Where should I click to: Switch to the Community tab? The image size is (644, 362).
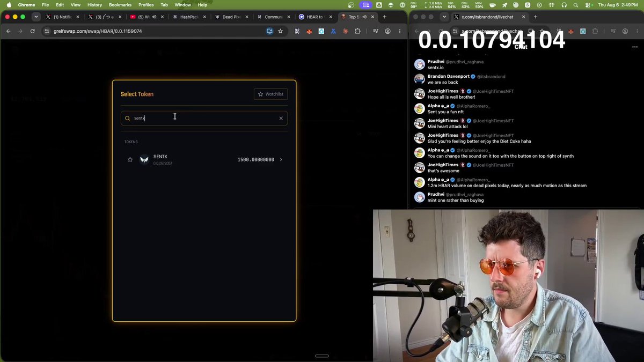[273, 17]
